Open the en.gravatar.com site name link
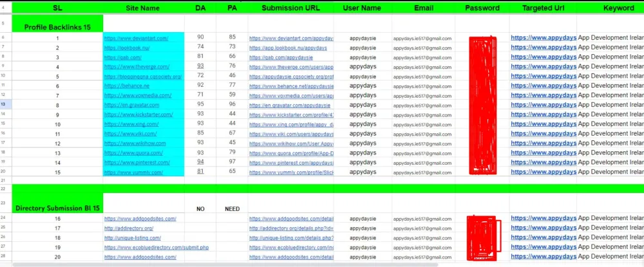Screen dimensions: 644x267 click(x=131, y=106)
